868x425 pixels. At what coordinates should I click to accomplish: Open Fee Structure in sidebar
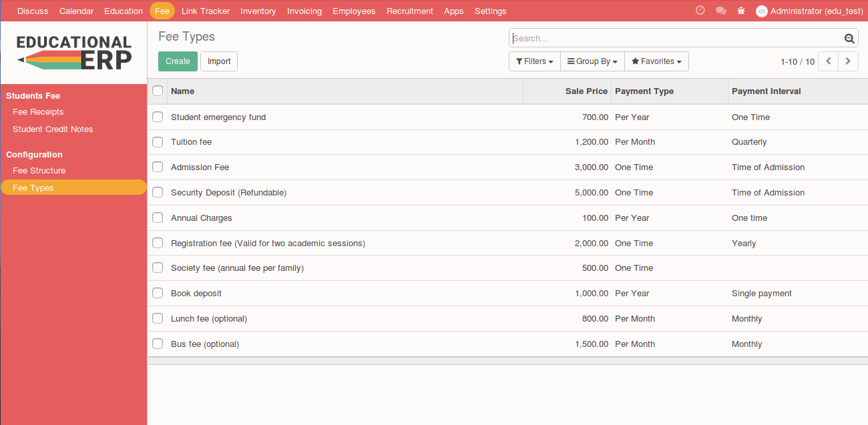coord(39,171)
